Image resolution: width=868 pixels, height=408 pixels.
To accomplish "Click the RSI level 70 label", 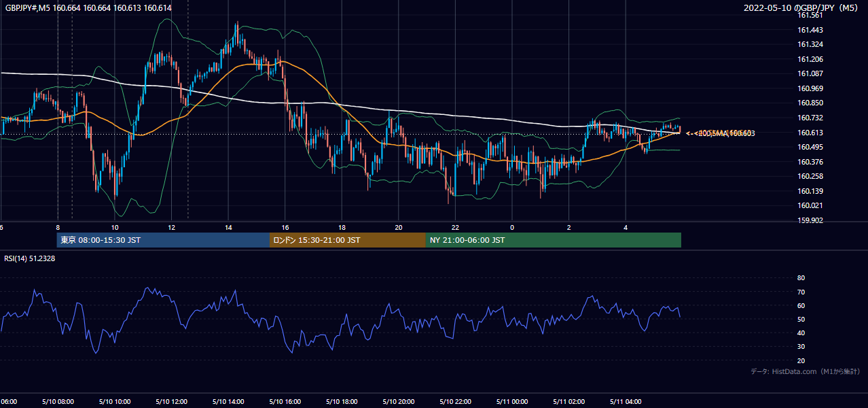I will pos(801,292).
